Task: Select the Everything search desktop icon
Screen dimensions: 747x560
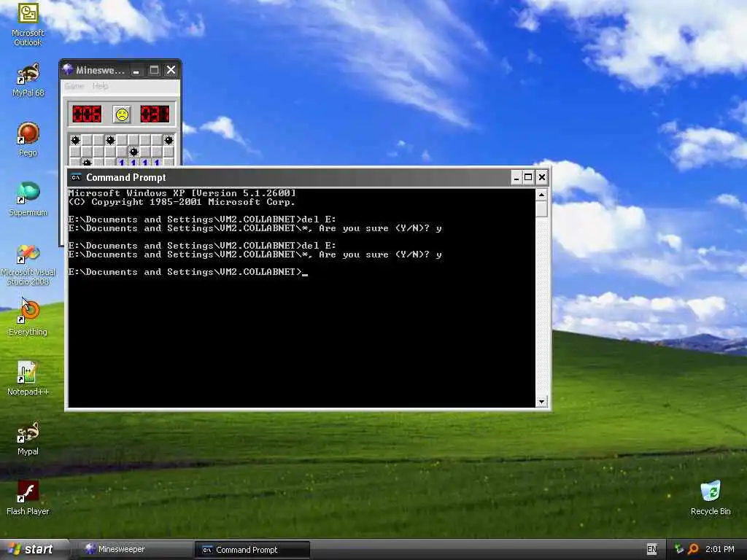Action: [28, 318]
